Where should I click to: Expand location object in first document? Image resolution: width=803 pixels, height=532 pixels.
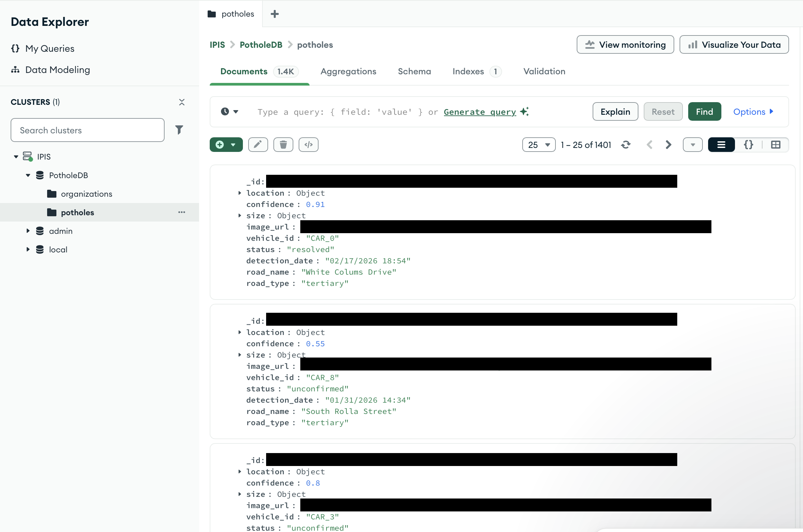[x=240, y=193]
